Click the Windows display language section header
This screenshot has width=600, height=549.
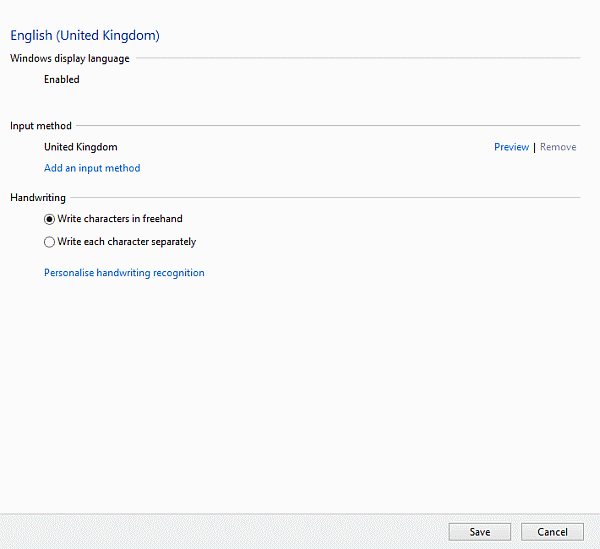(70, 58)
